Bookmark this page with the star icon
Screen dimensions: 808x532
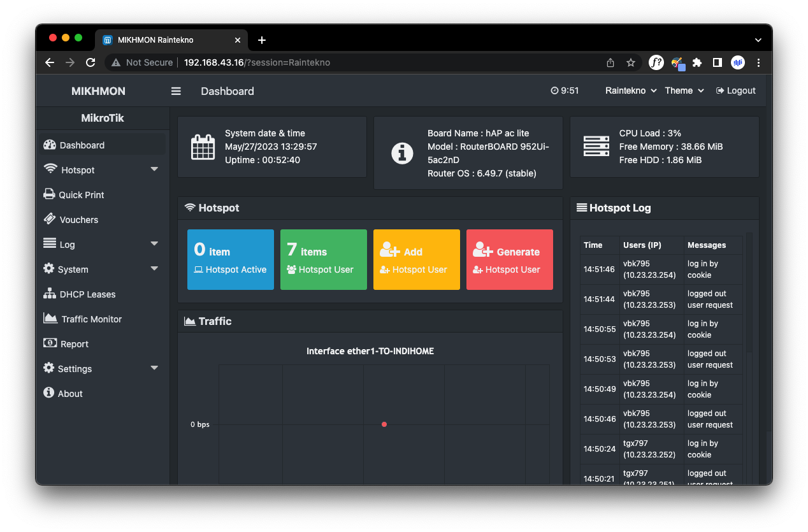(630, 62)
